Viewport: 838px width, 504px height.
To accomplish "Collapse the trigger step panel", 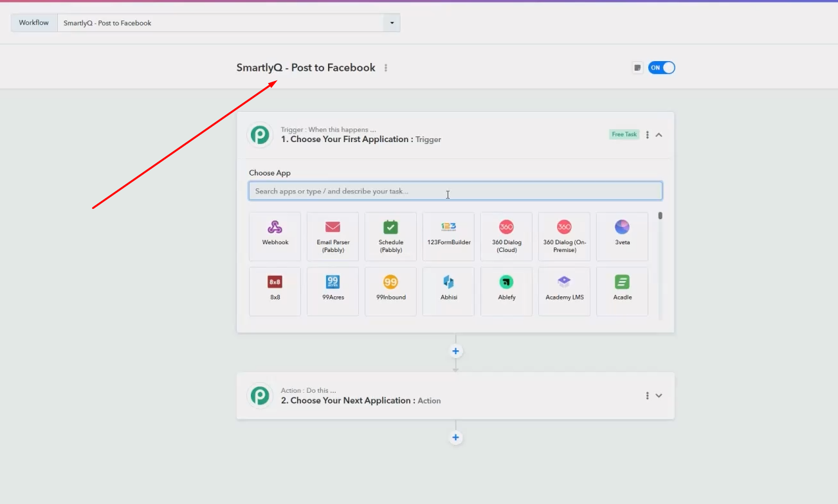I will pyautogui.click(x=659, y=135).
